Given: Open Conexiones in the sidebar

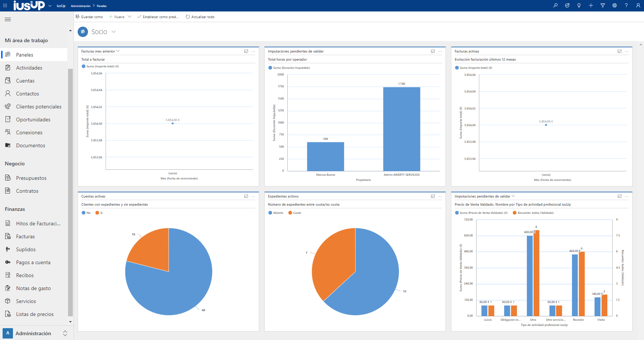Looking at the screenshot, I should (34, 132).
